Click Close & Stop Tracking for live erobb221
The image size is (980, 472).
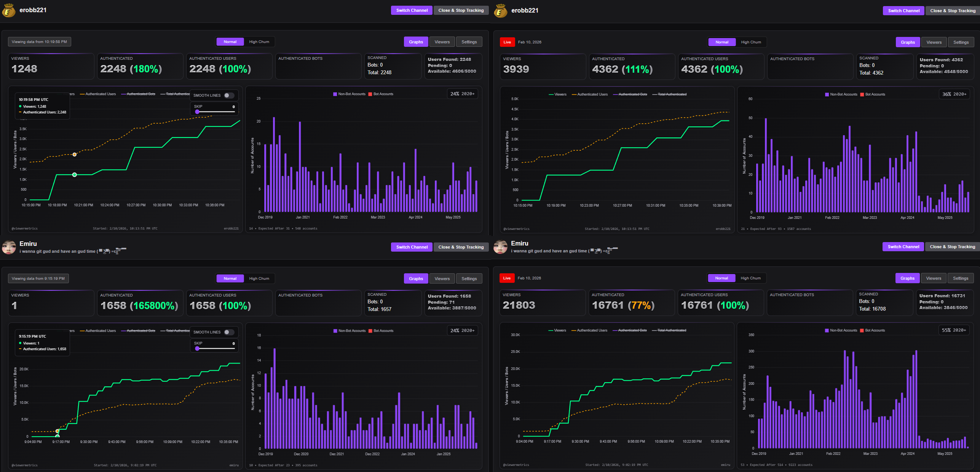tap(953, 11)
